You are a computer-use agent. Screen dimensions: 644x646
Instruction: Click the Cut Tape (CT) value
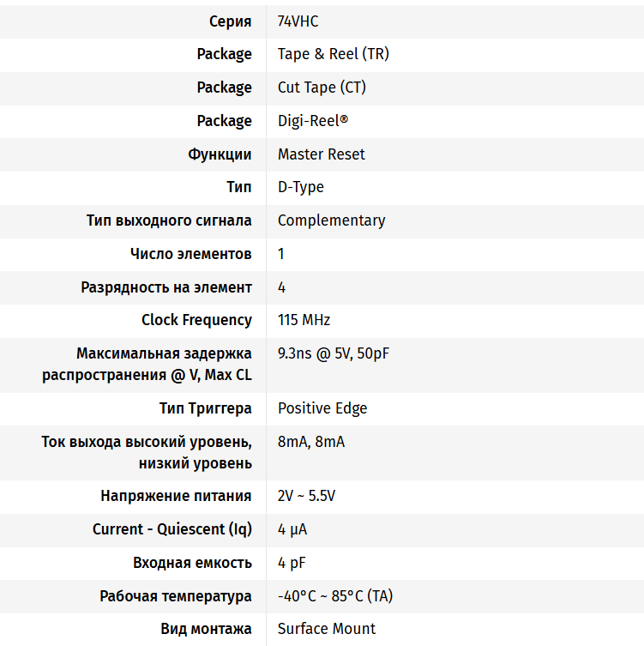pyautogui.click(x=322, y=88)
